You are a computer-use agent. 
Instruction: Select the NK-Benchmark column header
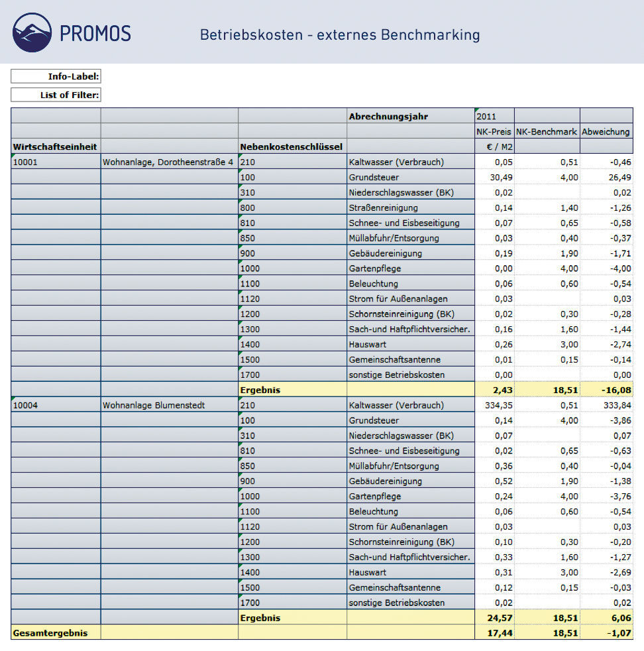[x=546, y=131]
